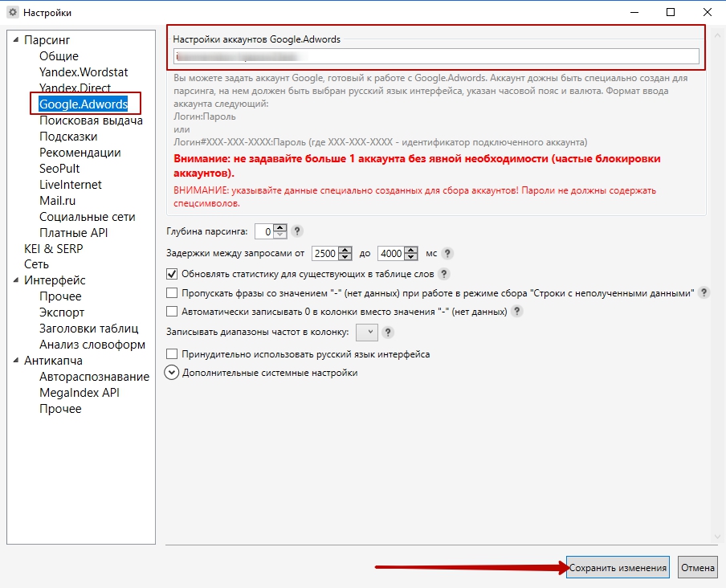
Task: Open Записывать диапазоны частот в колонку dropdown
Action: [367, 332]
